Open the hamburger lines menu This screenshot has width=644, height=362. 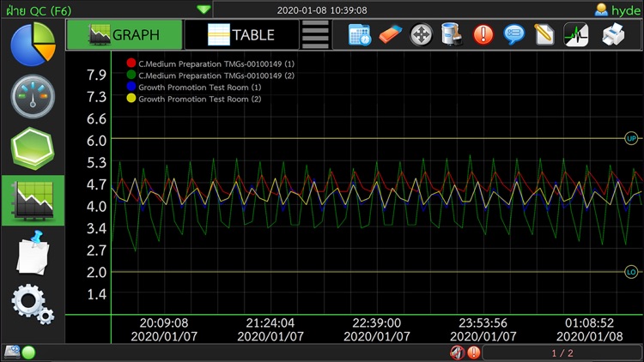pyautogui.click(x=315, y=35)
